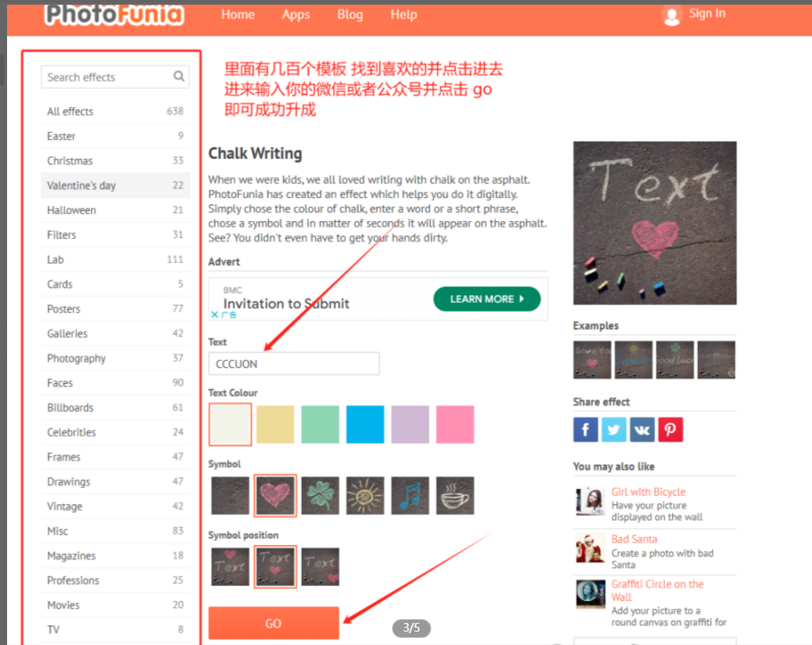Open the Bad Santa thumbnail
812x645 pixels.
(x=590, y=548)
